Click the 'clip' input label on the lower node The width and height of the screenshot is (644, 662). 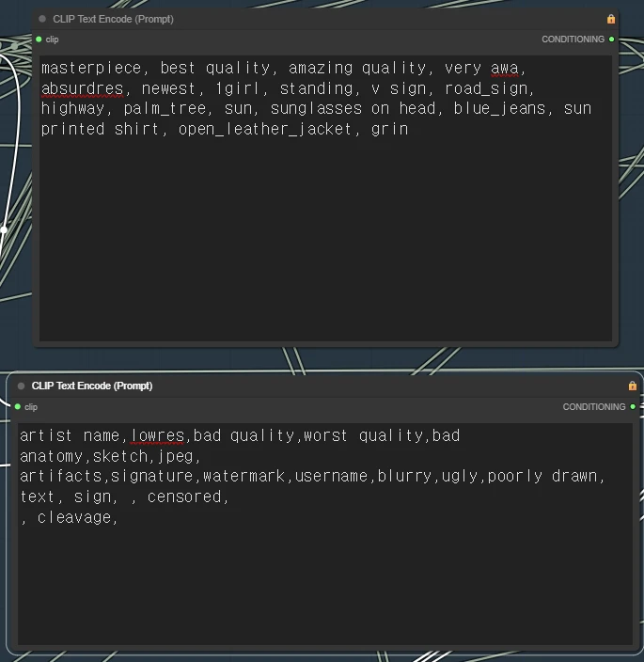click(31, 406)
